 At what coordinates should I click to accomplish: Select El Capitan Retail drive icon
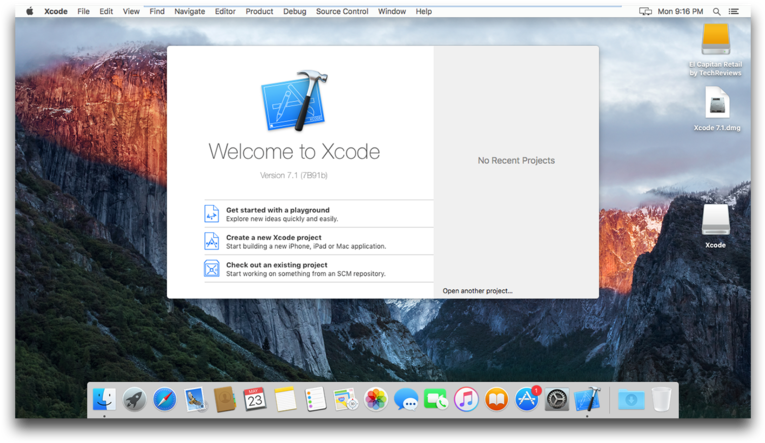pyautogui.click(x=715, y=39)
